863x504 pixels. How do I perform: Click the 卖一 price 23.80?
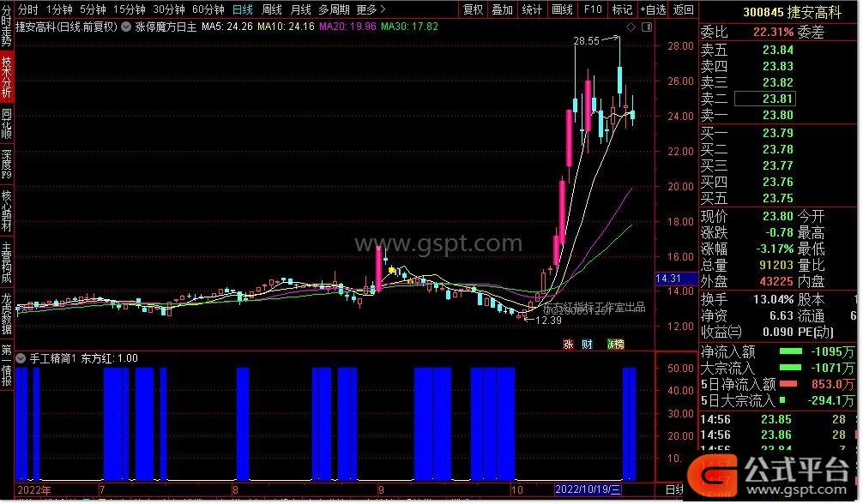pos(778,115)
